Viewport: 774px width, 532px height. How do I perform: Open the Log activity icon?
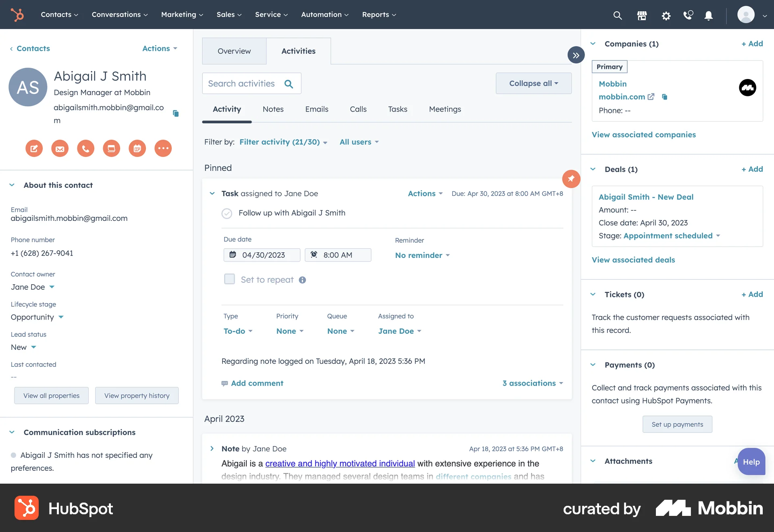click(111, 148)
